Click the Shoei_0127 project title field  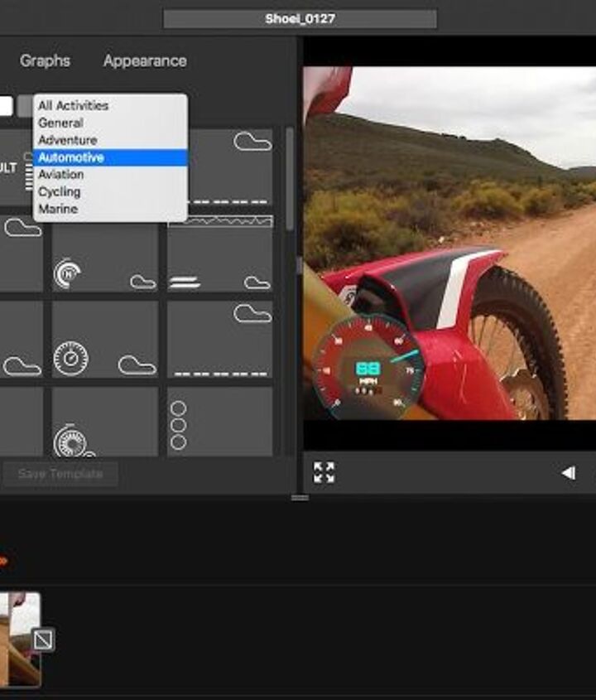tap(300, 18)
